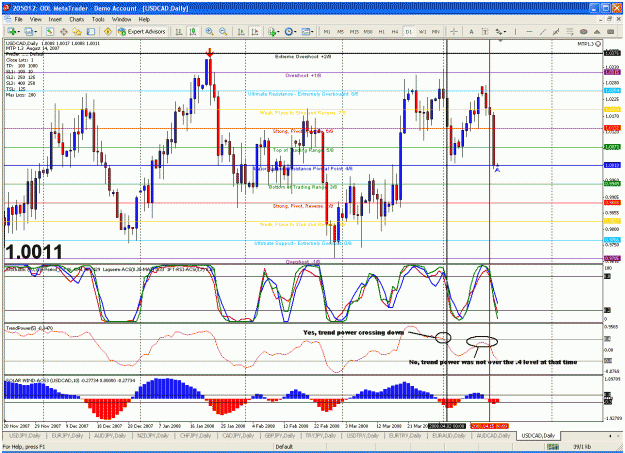Viewport: 625px width, 453px height.
Task: Open the Window menu
Action: point(121,19)
